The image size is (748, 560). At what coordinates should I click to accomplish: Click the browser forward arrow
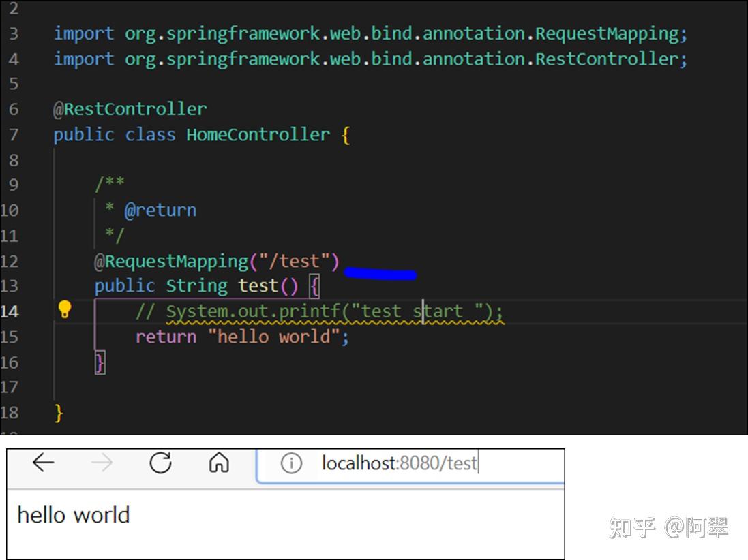(102, 463)
